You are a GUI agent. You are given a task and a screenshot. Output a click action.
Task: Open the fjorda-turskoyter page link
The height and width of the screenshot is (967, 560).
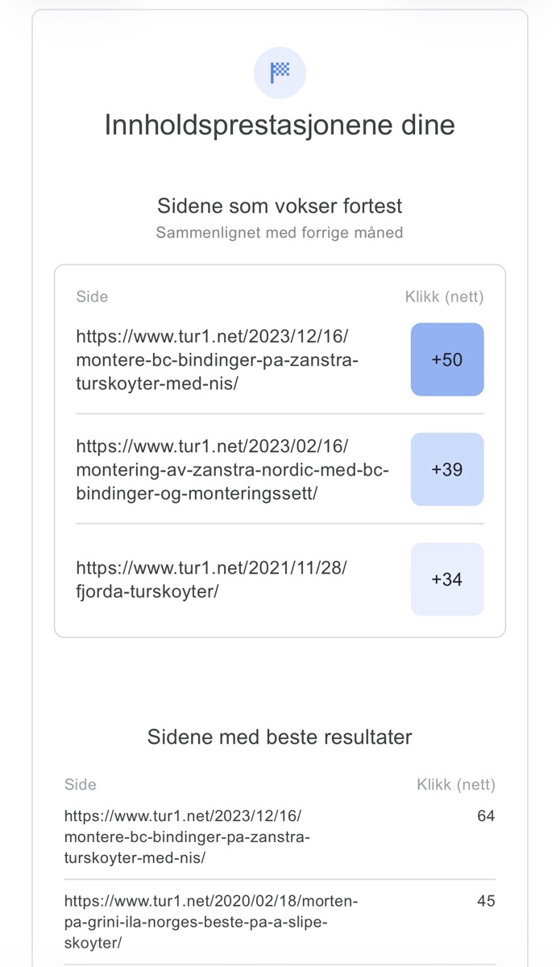click(211, 579)
